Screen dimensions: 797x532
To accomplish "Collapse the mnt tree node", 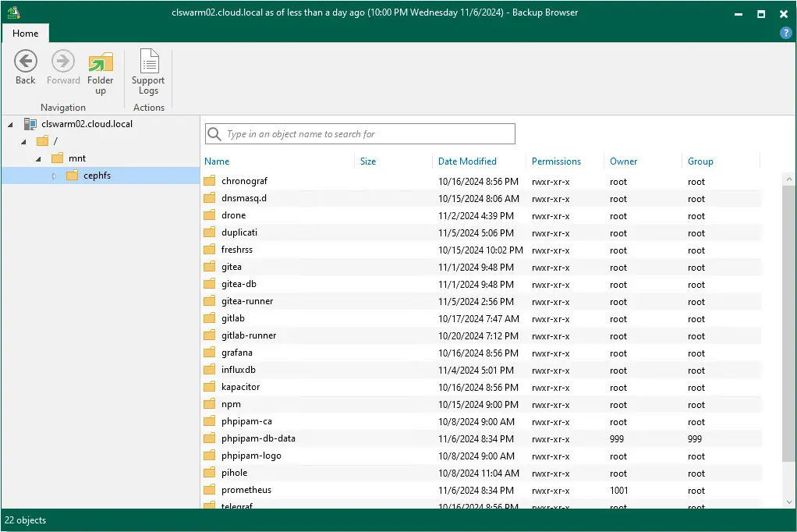I will tap(38, 158).
